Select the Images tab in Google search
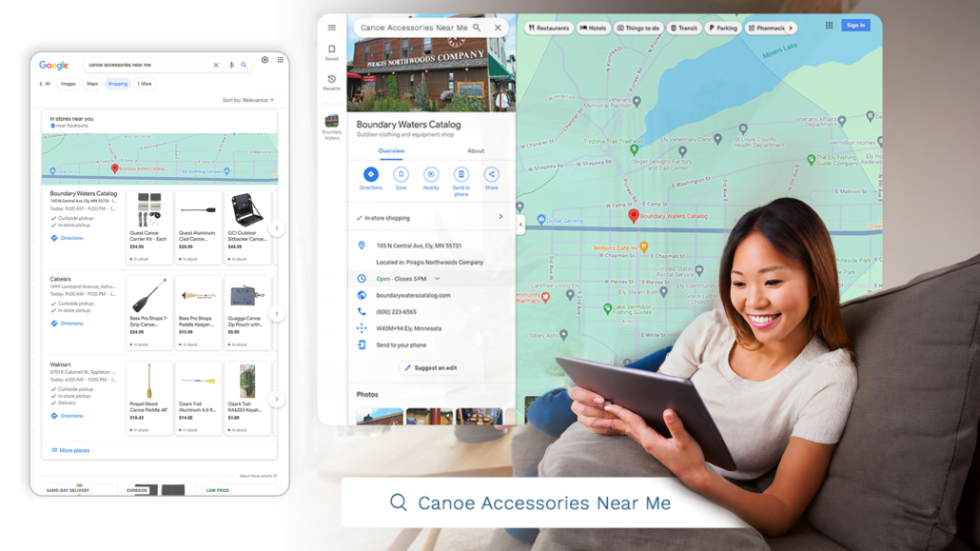 (69, 84)
